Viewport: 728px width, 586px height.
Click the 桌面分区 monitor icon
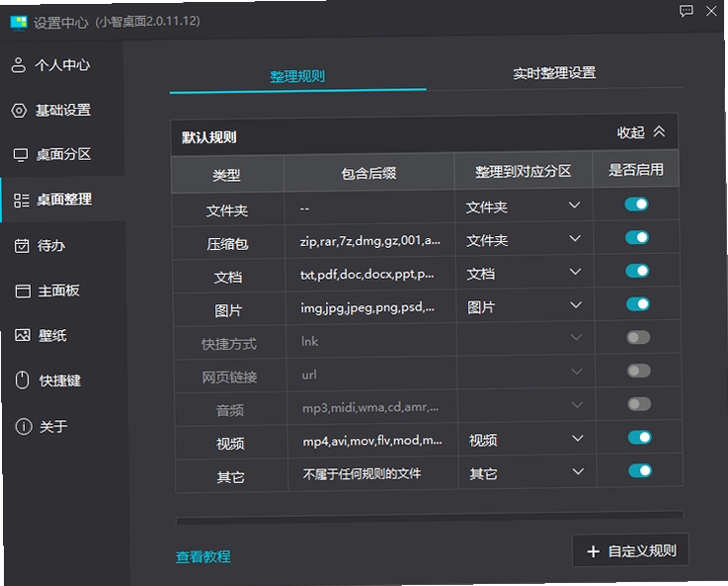(21, 154)
